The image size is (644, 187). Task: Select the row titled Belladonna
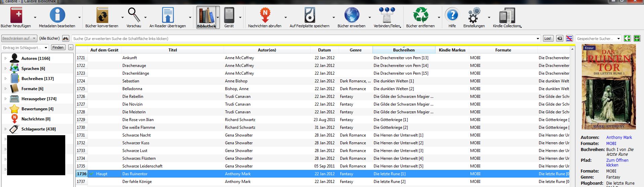pyautogui.click(x=323, y=88)
